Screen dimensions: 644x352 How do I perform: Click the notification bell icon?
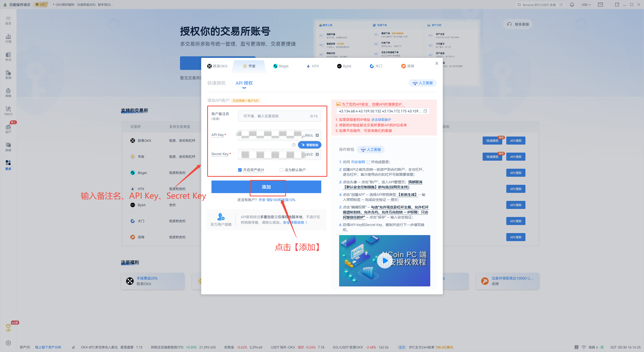coord(572,5)
